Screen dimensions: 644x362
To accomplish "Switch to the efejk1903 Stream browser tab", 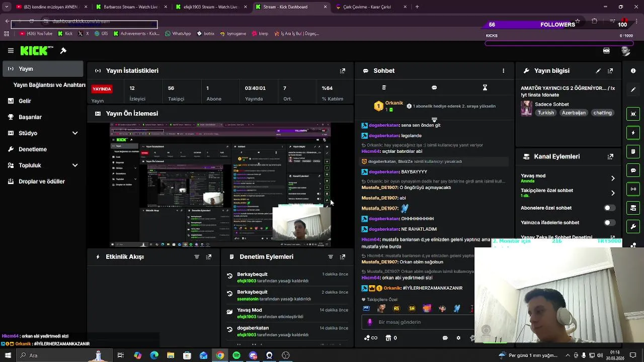I will 210,7.
